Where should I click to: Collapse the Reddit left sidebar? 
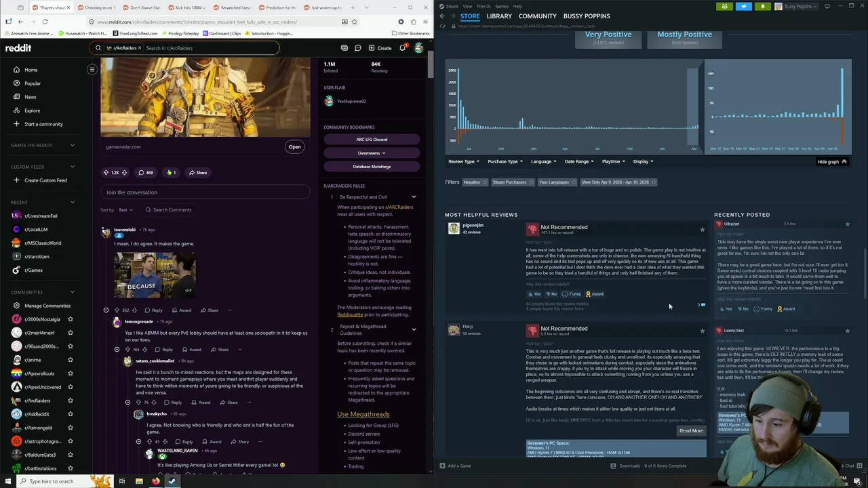tap(92, 69)
